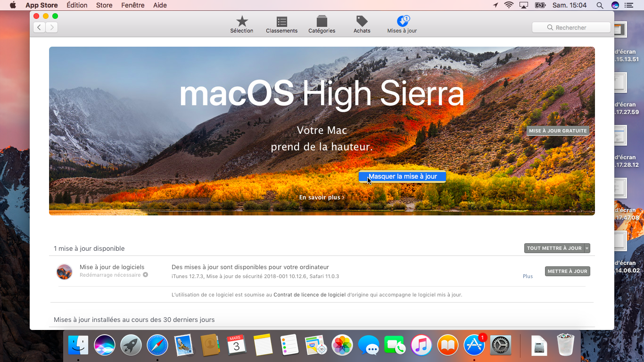Launch Siri from the Dock

click(x=105, y=345)
